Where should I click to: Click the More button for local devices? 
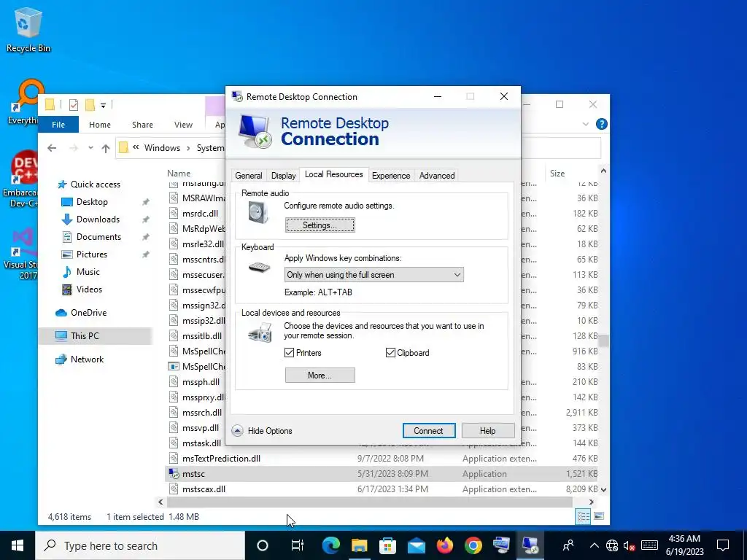[320, 376]
